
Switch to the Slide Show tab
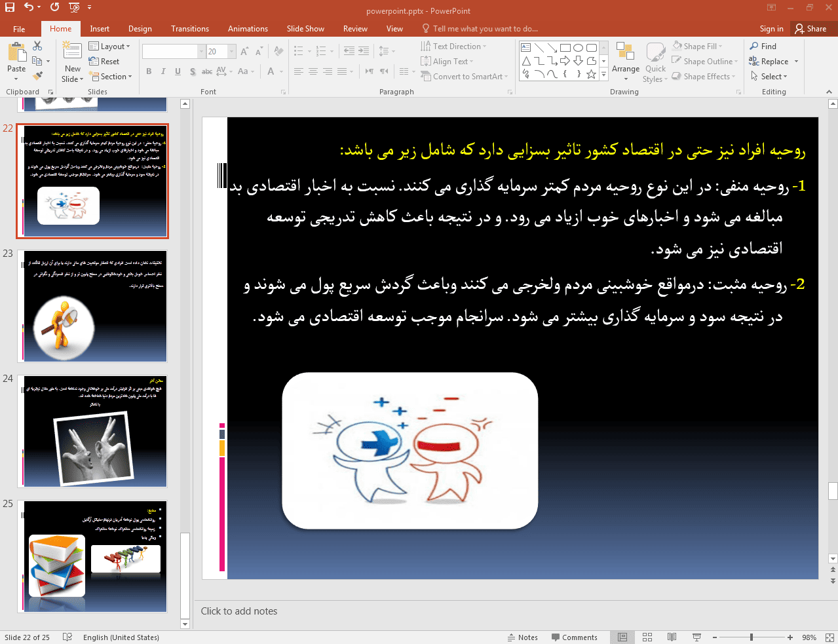click(305, 29)
